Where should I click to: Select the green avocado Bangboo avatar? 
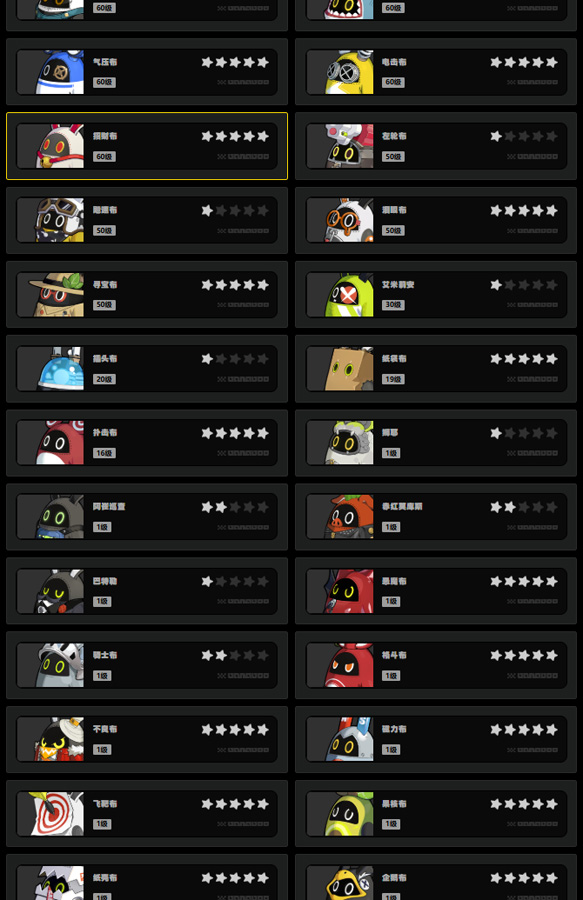[x=349, y=813]
